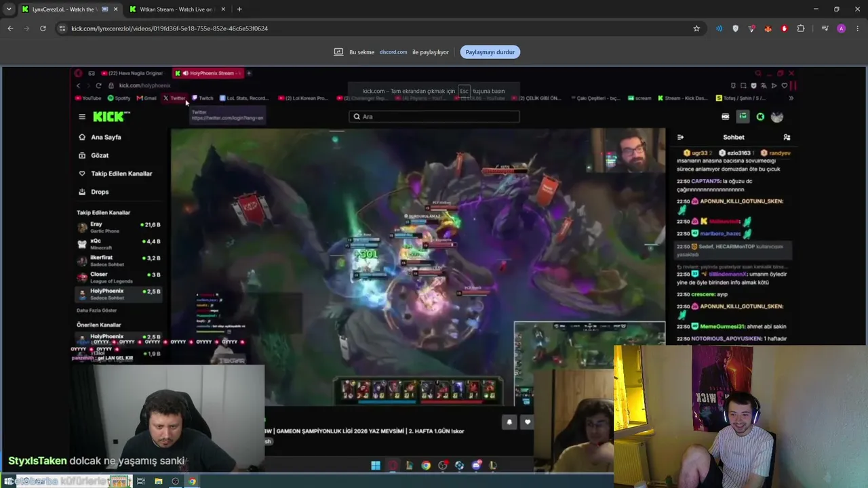This screenshot has width=868, height=488.
Task: Toggle the heart follow button under stream
Action: click(528, 422)
